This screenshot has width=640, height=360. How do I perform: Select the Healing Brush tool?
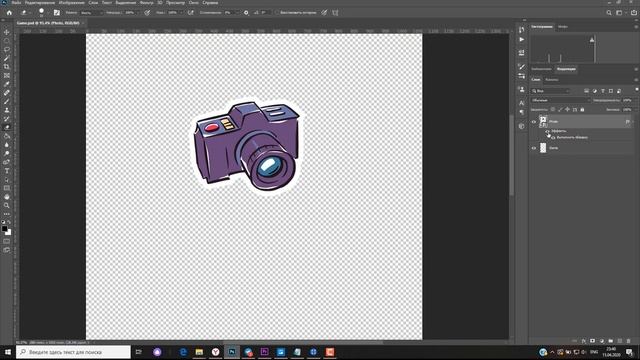7,93
